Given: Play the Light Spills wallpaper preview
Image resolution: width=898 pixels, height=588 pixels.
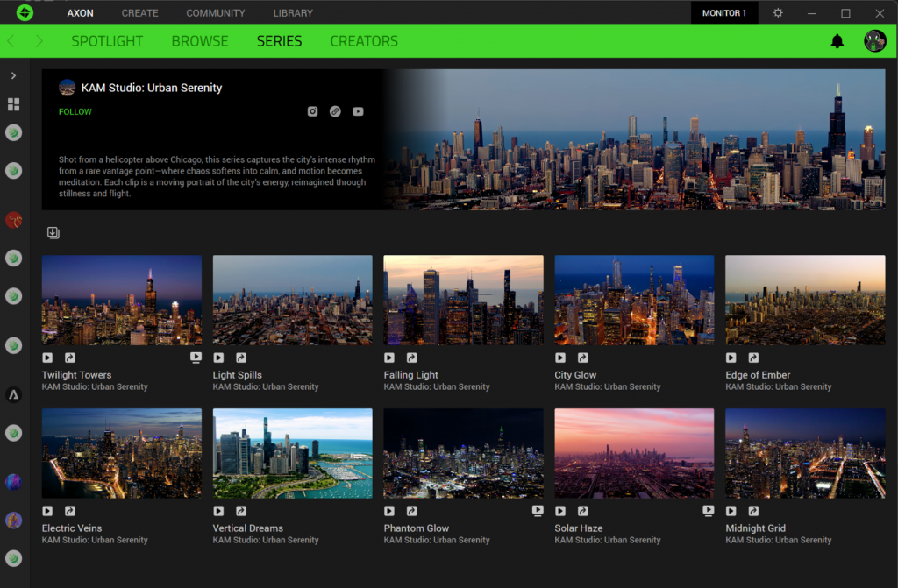Looking at the screenshot, I should tap(218, 358).
